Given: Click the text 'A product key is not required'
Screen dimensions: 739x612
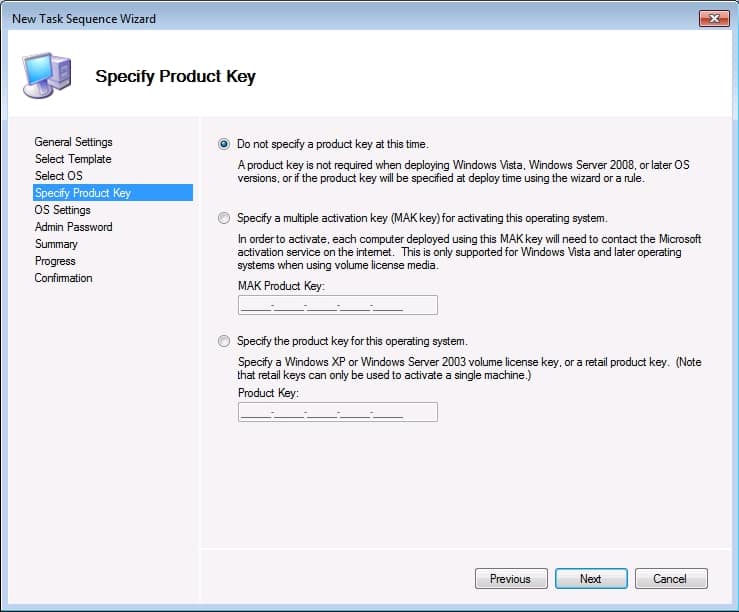Looking at the screenshot, I should [x=464, y=171].
